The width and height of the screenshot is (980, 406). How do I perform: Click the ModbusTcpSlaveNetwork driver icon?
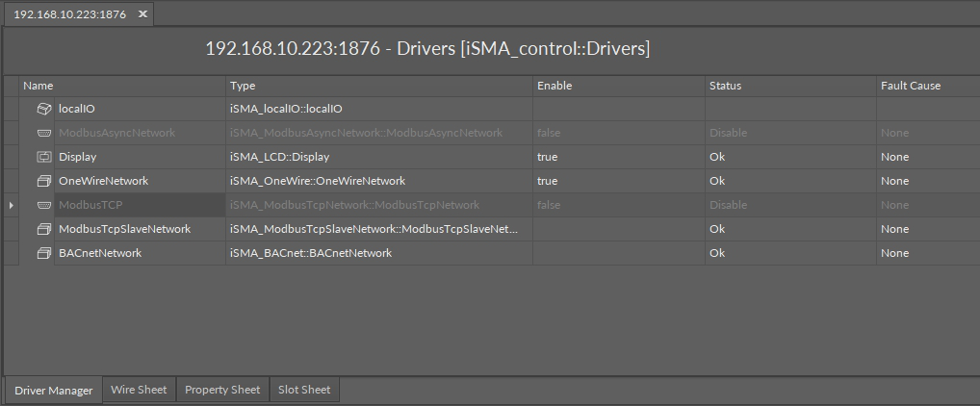[x=43, y=229]
